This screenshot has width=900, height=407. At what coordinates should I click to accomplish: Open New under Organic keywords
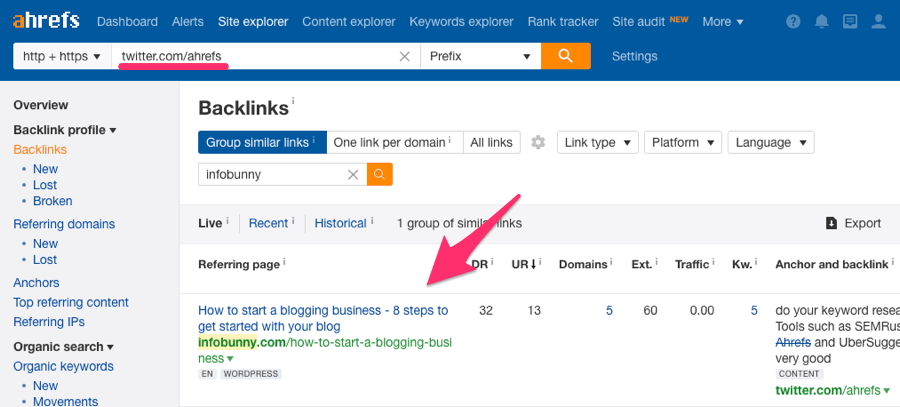tap(45, 386)
